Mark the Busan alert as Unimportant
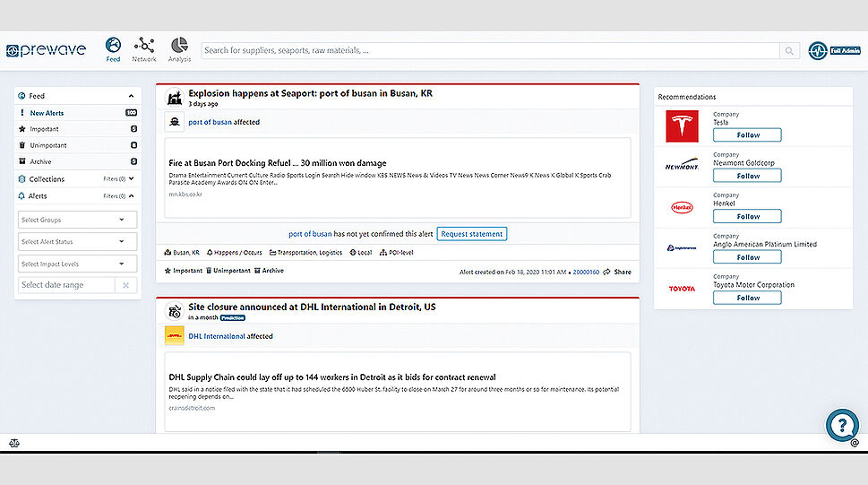868x485 pixels. [x=228, y=271]
